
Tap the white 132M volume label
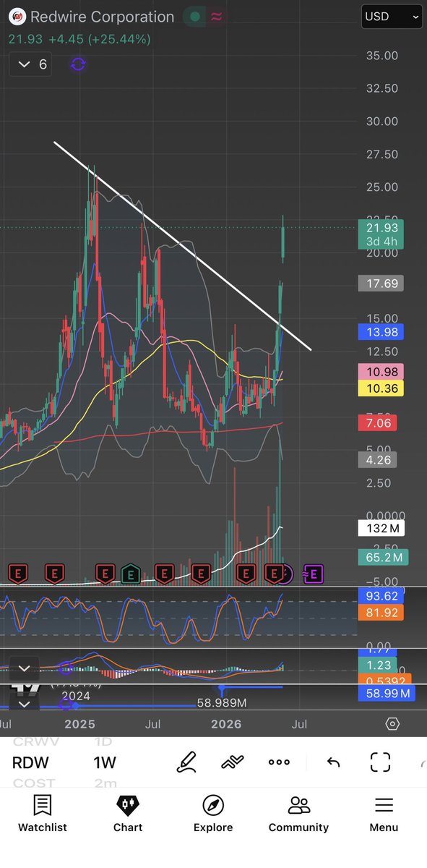pos(381,528)
